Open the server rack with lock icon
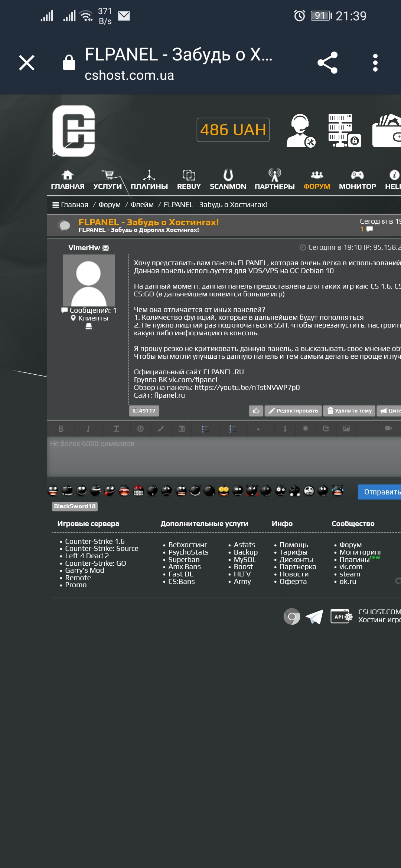Viewport: 401px width, 868px height. point(344,131)
